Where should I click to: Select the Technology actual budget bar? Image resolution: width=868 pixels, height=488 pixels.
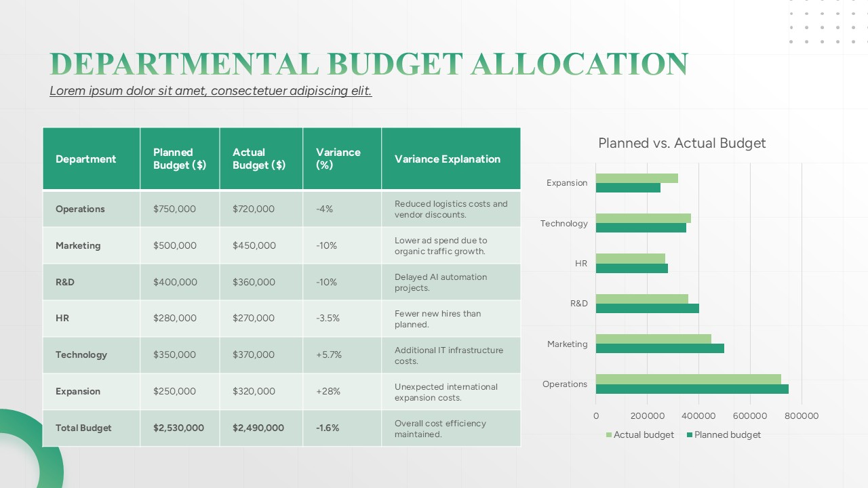644,218
